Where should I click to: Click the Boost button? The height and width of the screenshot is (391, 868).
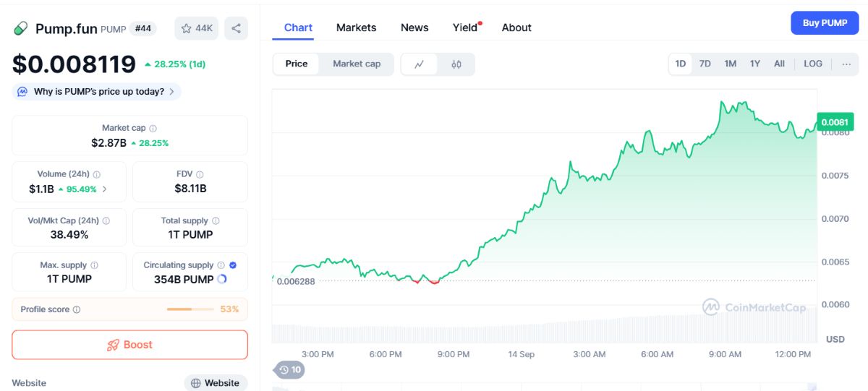click(129, 345)
